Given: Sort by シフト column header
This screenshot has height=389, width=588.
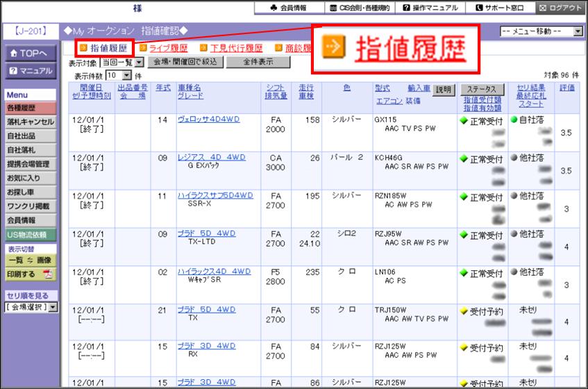Looking at the screenshot, I should coord(276,88).
